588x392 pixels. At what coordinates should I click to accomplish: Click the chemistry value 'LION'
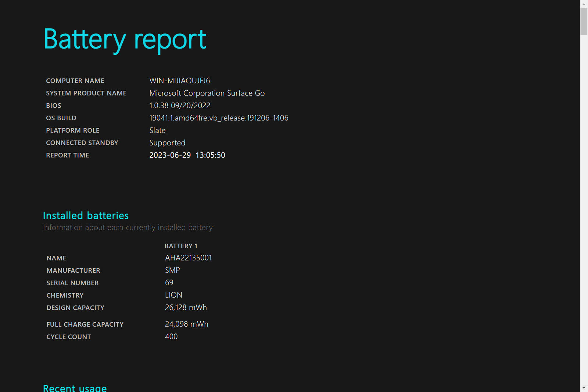point(173,295)
